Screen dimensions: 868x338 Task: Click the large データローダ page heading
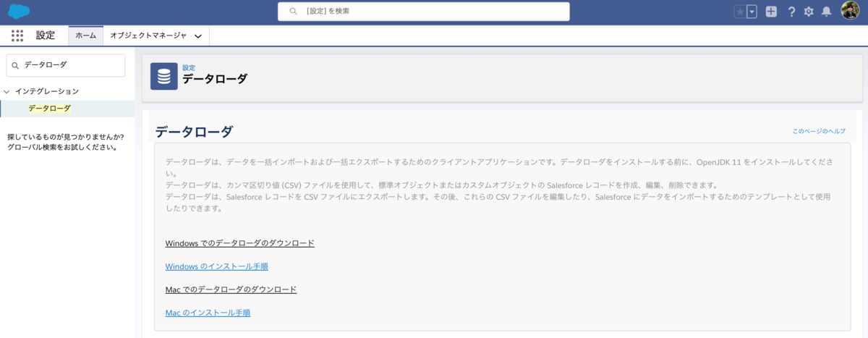(x=194, y=132)
